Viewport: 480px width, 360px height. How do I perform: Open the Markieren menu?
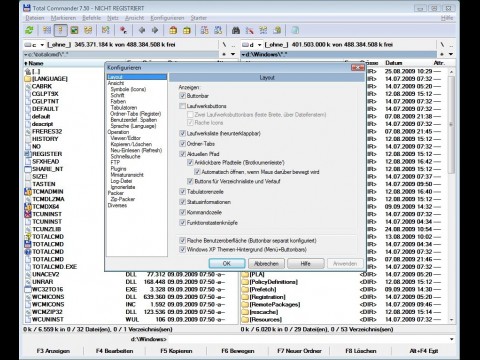(x=63, y=18)
